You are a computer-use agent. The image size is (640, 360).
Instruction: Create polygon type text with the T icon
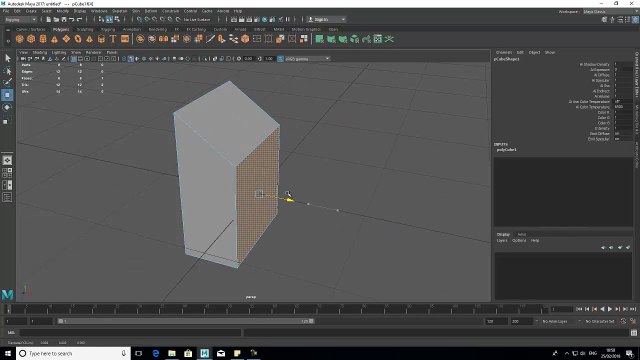[113, 39]
